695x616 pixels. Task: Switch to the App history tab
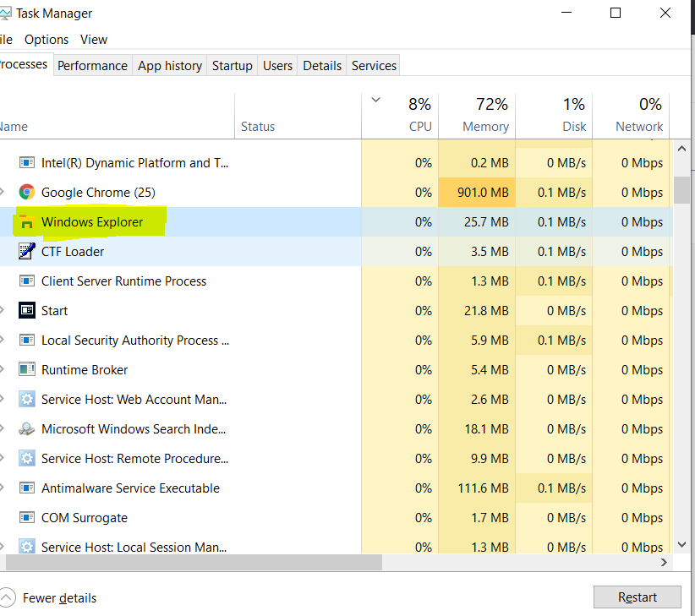click(170, 66)
